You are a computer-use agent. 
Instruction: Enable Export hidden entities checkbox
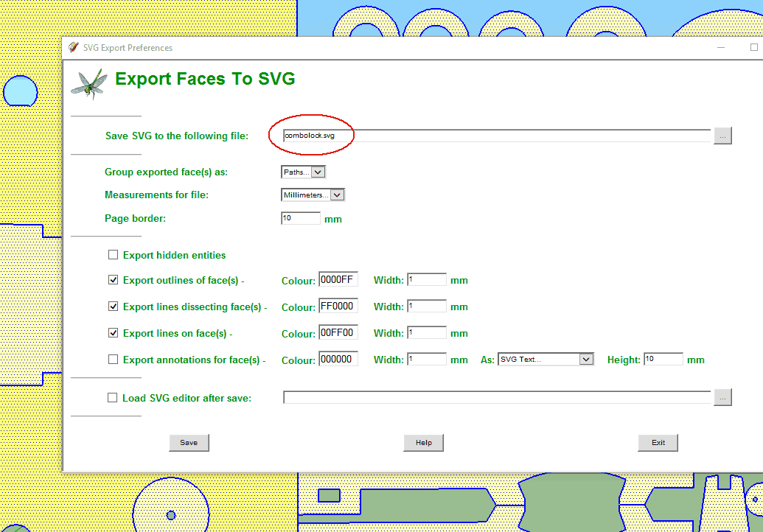pyautogui.click(x=113, y=255)
